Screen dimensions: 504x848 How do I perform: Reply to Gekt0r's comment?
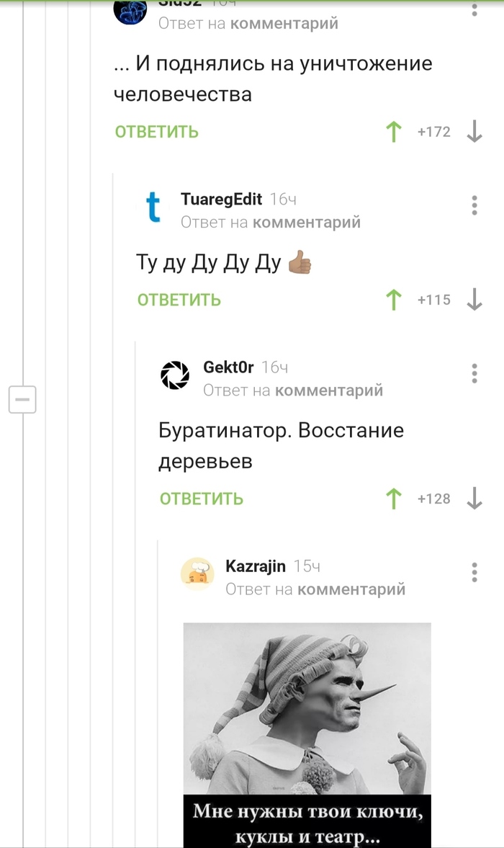click(x=202, y=499)
